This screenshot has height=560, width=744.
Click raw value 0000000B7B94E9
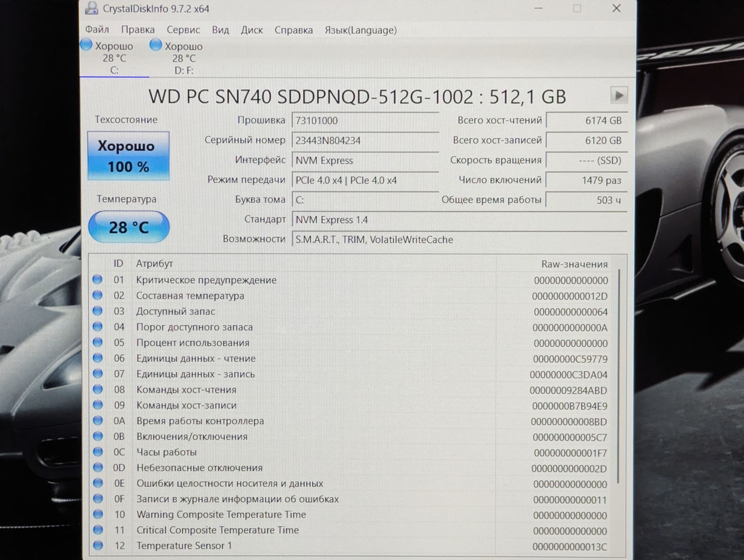click(x=570, y=406)
